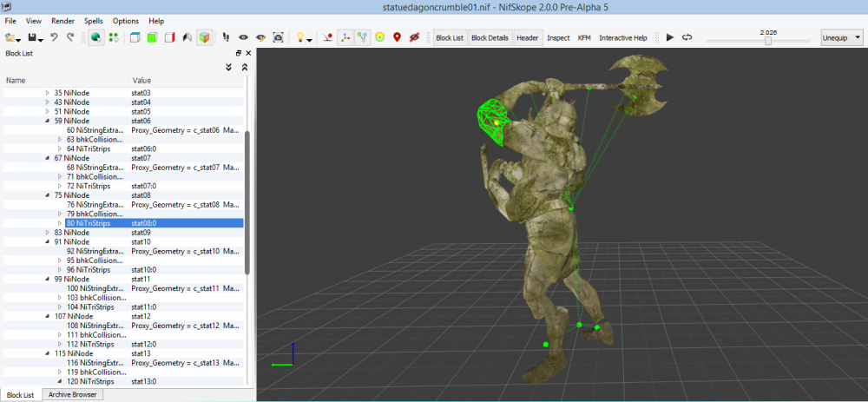Viewport: 868px width, 402px height.
Task: Expand all rows with double down arrows
Action: tap(228, 67)
